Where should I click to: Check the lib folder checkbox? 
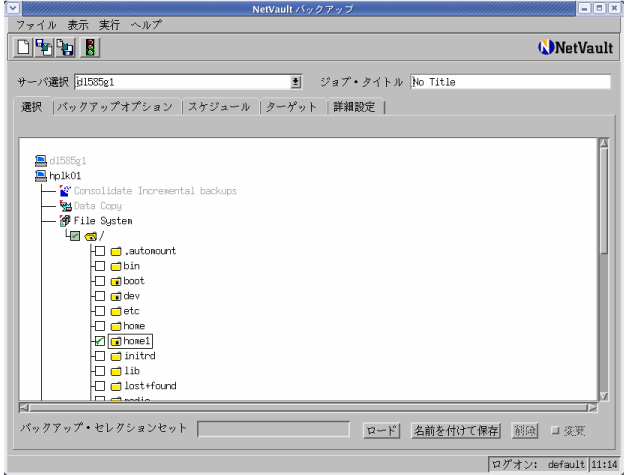(100, 371)
